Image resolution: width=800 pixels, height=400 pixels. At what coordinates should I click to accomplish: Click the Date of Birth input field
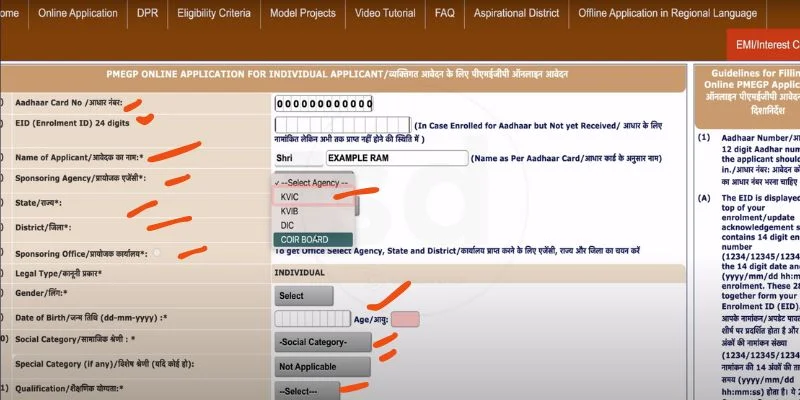[313, 319]
